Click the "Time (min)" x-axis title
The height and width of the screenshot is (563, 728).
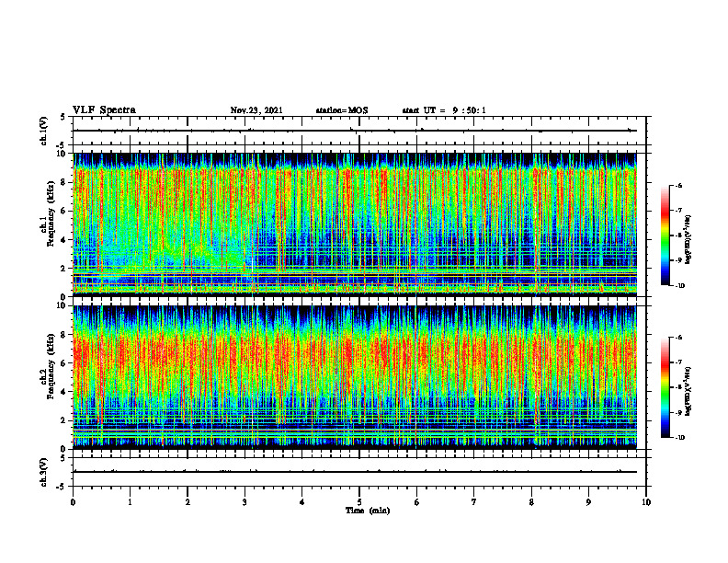point(368,511)
